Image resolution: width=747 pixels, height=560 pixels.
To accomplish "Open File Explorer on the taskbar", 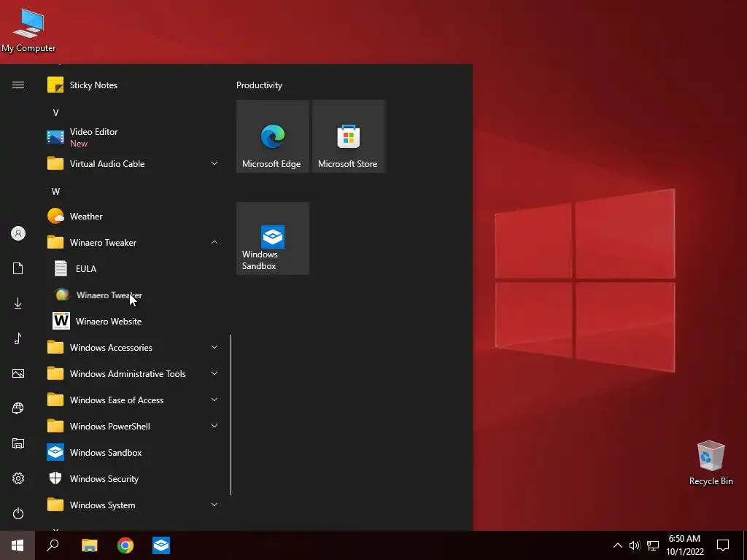I will (89, 545).
